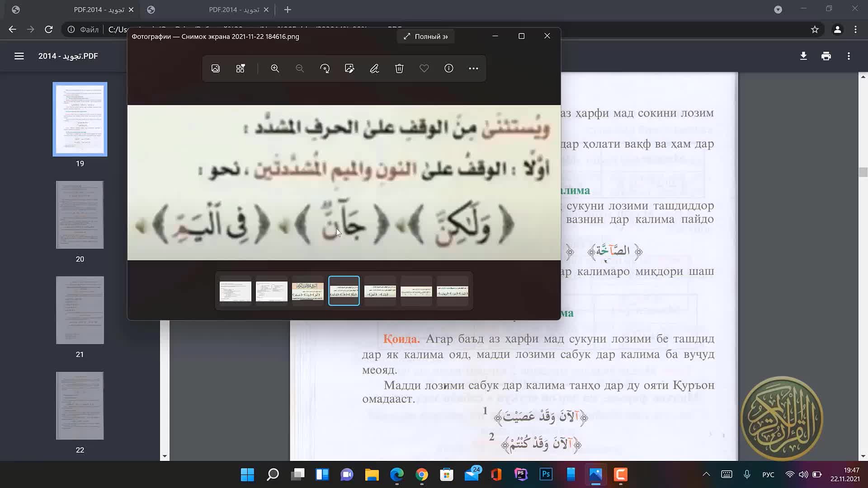Download the PDF document
Viewport: 868px width, 488px height.
tap(803, 56)
